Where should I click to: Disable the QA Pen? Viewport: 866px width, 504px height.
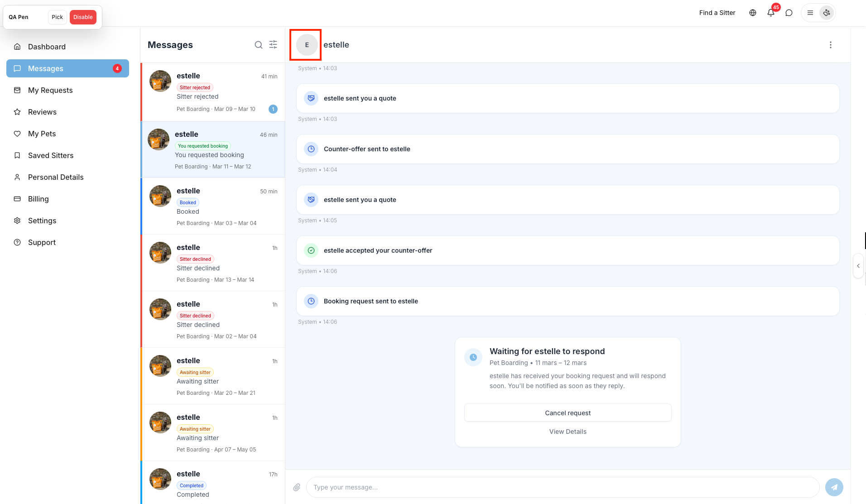[x=83, y=17]
